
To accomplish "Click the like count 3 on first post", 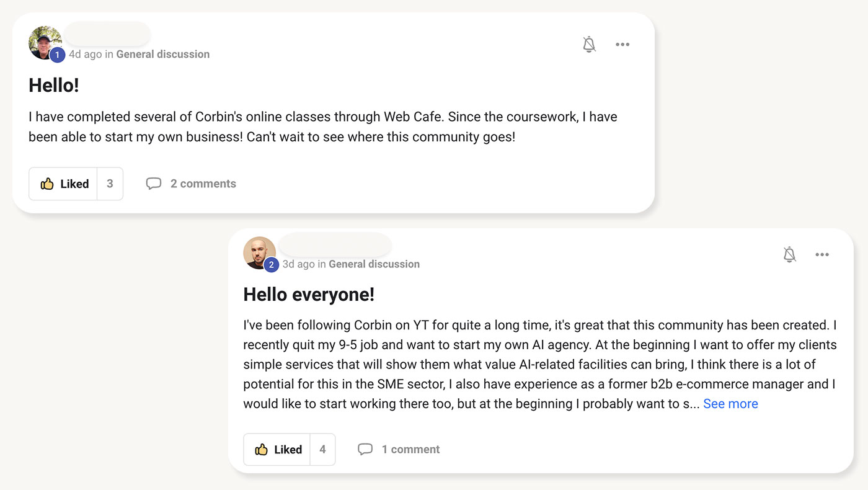I will click(109, 183).
